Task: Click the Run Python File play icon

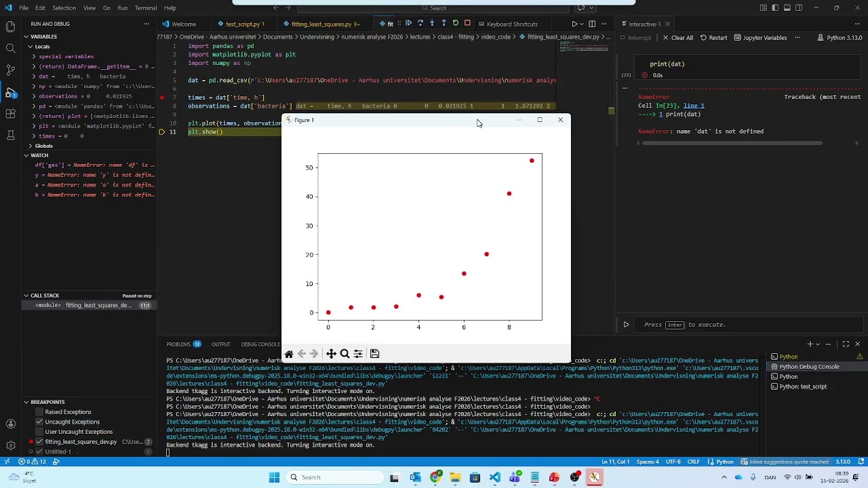Action: coord(574,24)
